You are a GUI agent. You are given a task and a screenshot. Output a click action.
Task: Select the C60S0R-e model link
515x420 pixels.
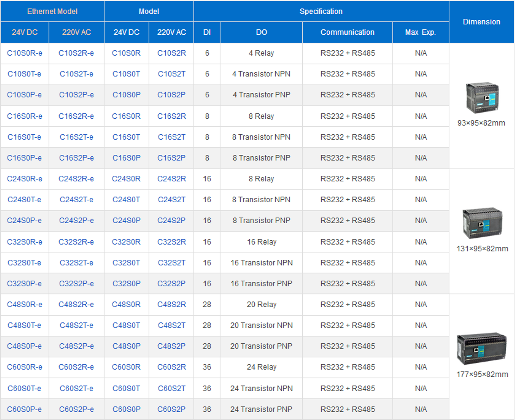click(x=25, y=367)
